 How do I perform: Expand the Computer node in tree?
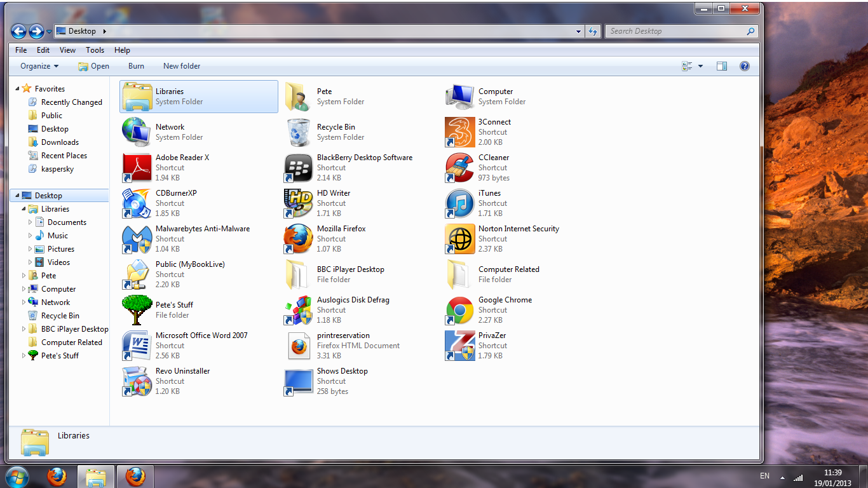(x=24, y=289)
